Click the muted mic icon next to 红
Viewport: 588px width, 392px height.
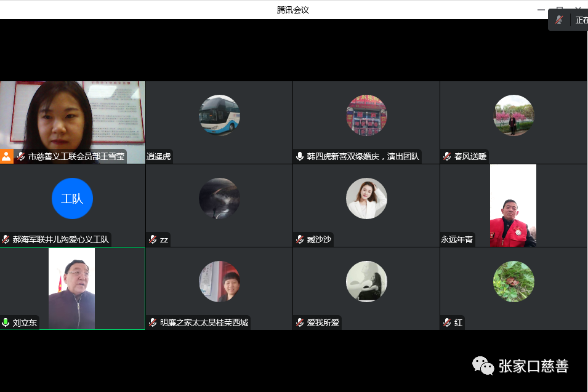coord(447,322)
